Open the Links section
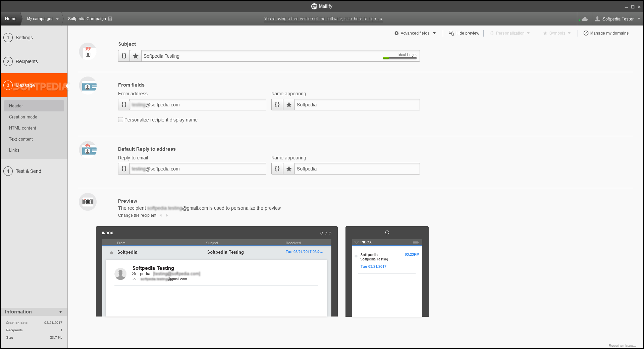Image resolution: width=644 pixels, height=349 pixels. pos(14,150)
